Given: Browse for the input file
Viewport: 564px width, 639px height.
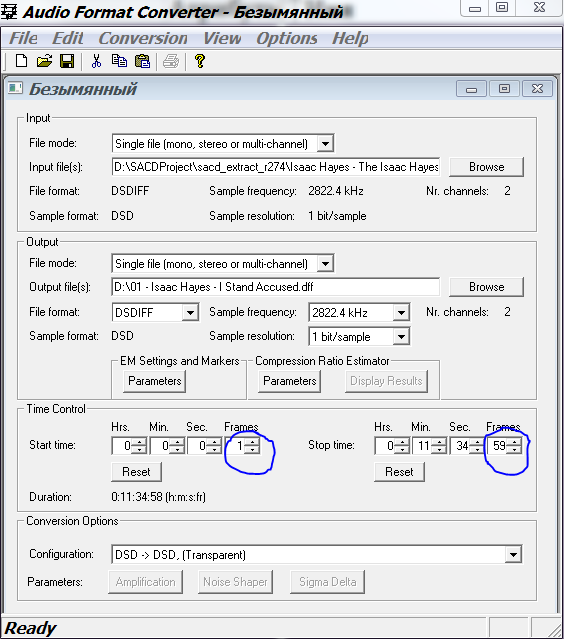Looking at the screenshot, I should tap(486, 167).
